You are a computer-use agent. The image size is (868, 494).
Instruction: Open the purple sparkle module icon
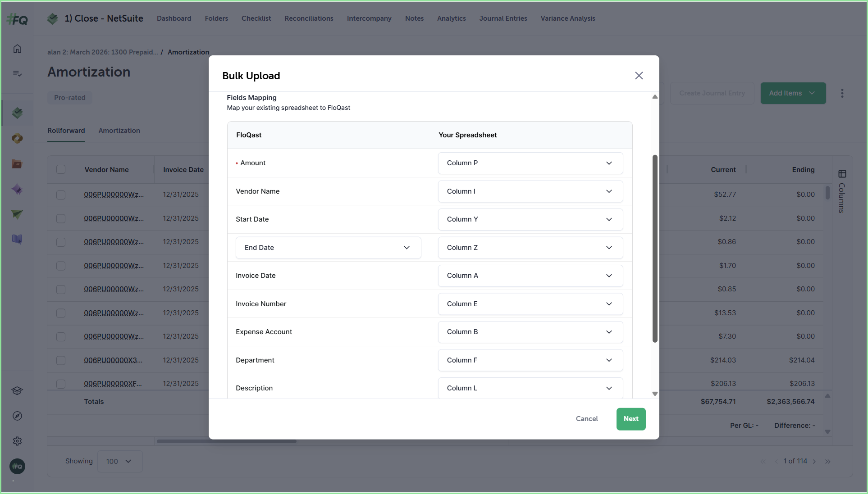[17, 189]
